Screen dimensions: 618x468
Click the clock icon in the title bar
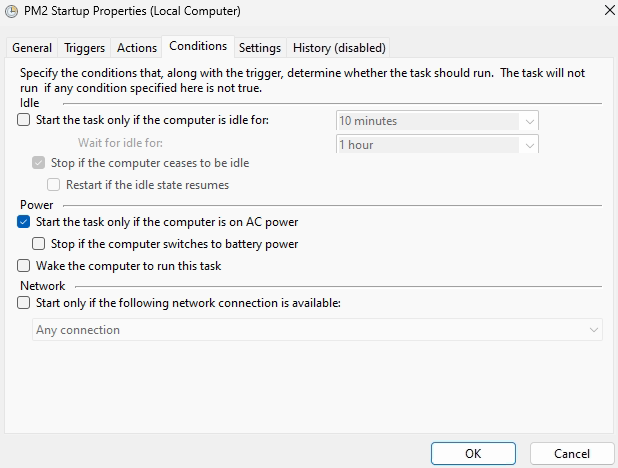coord(11,11)
